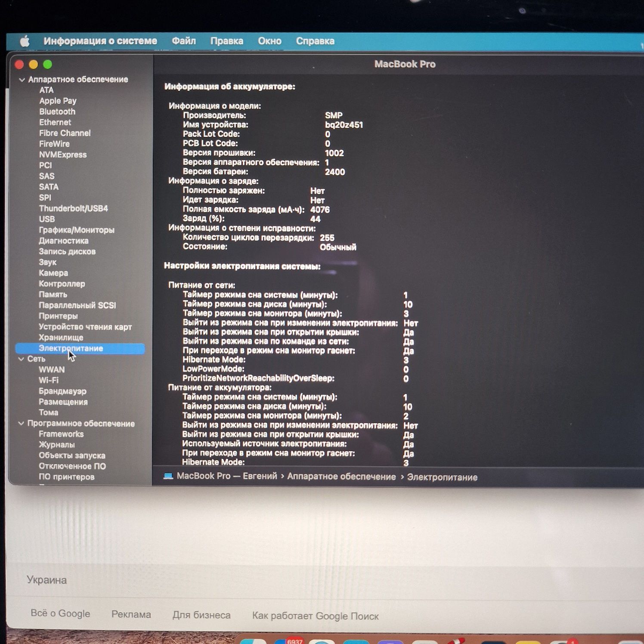Select Объекты запуска in the sidebar
The image size is (644, 644).
72,455
